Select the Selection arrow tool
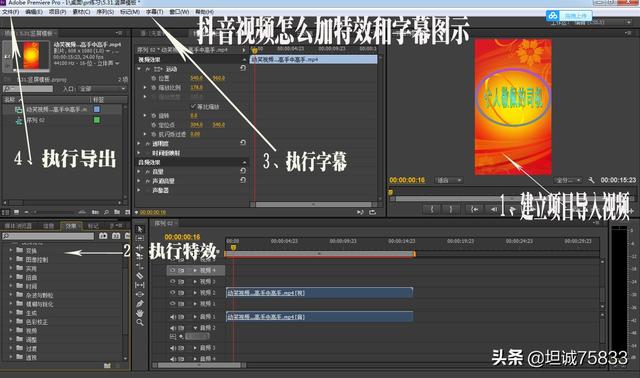 (x=140, y=229)
